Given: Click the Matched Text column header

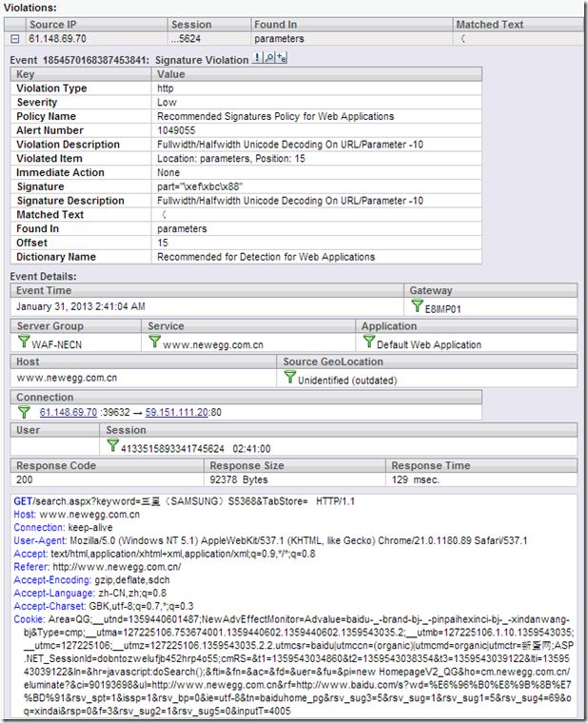Looking at the screenshot, I should (489, 25).
